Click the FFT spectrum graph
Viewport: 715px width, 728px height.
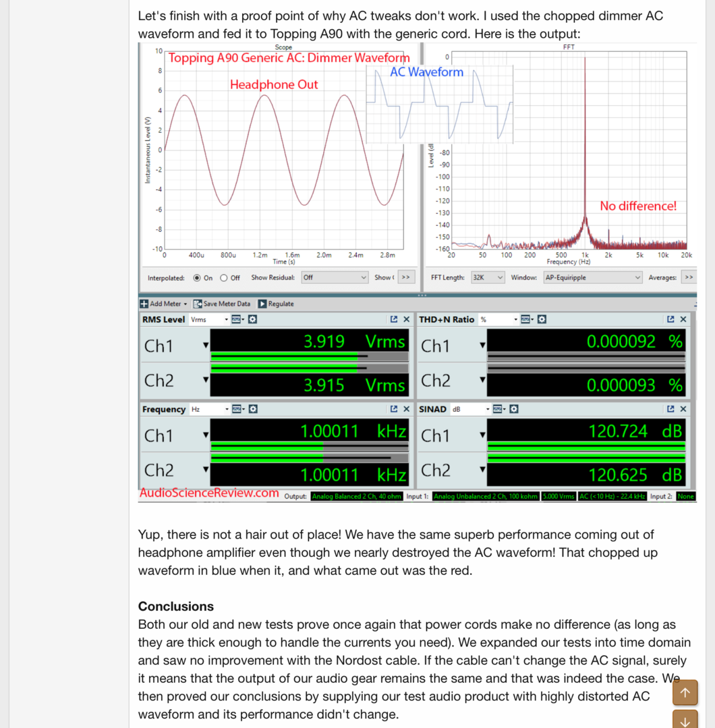[x=569, y=150]
